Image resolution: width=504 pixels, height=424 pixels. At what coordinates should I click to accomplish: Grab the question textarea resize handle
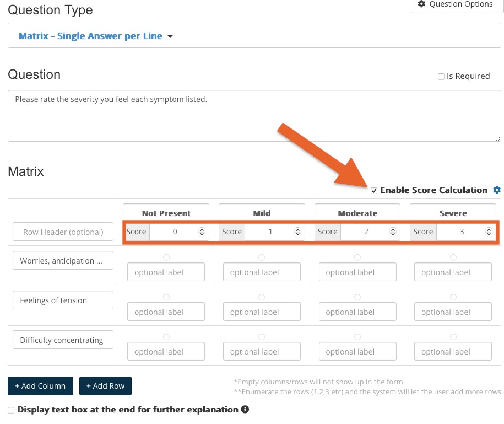click(498, 138)
